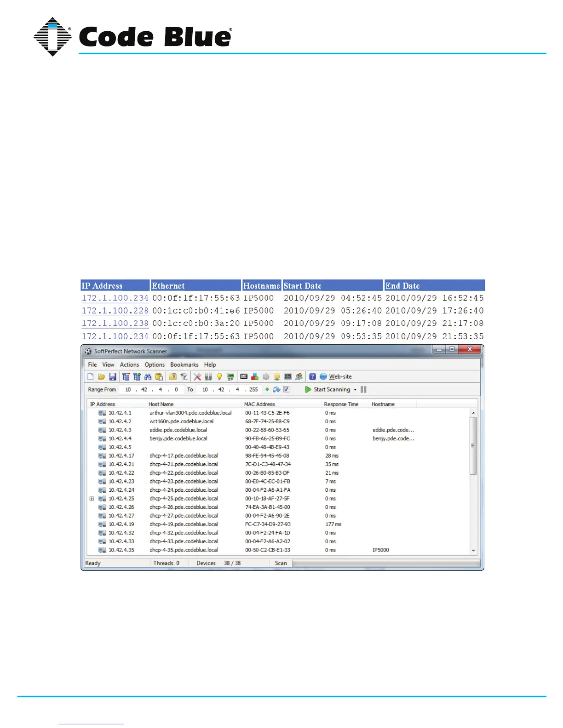Expand the tree node for 10.42.4.25
563x728 pixels.
tap(92, 499)
